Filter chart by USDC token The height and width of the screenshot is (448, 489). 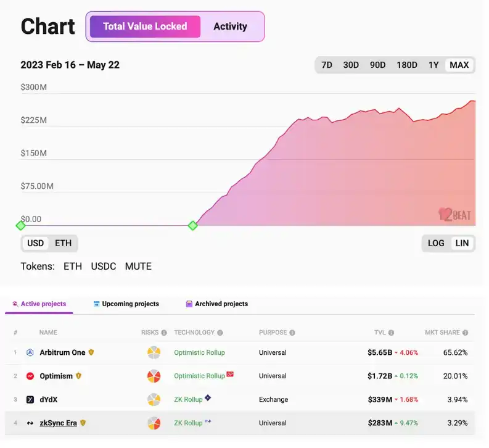(x=104, y=266)
